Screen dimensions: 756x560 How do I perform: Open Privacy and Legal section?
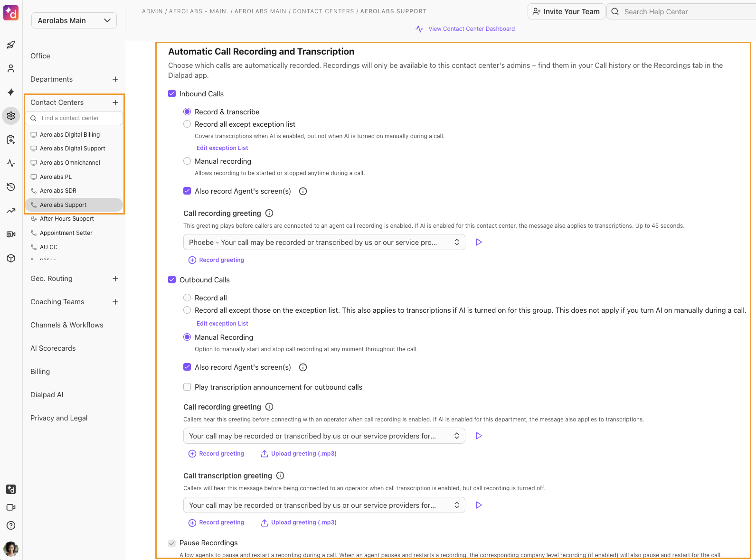(x=59, y=418)
